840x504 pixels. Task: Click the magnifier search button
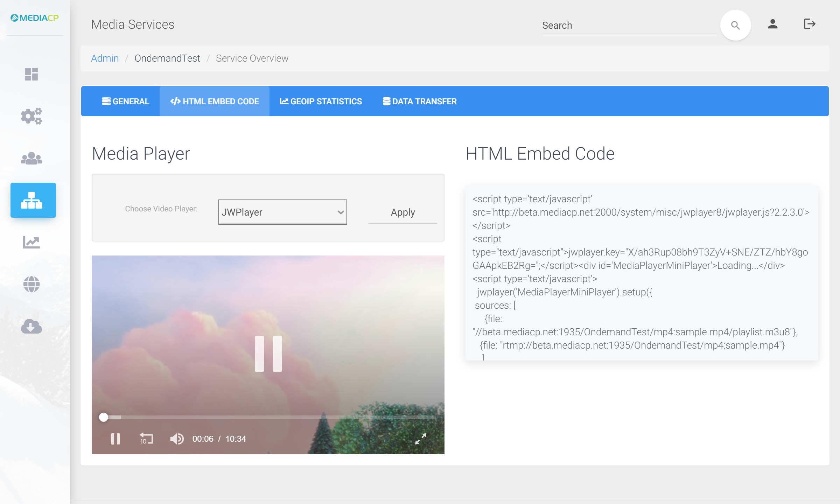pyautogui.click(x=735, y=25)
